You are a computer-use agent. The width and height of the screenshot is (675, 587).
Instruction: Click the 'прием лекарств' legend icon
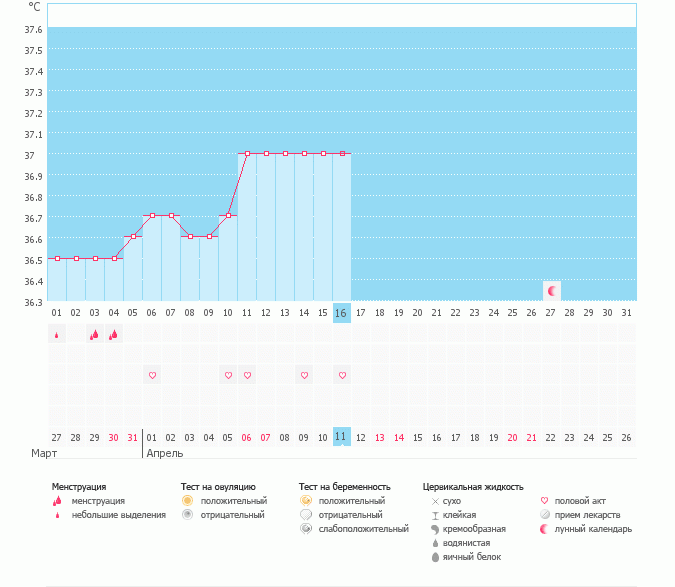545,514
